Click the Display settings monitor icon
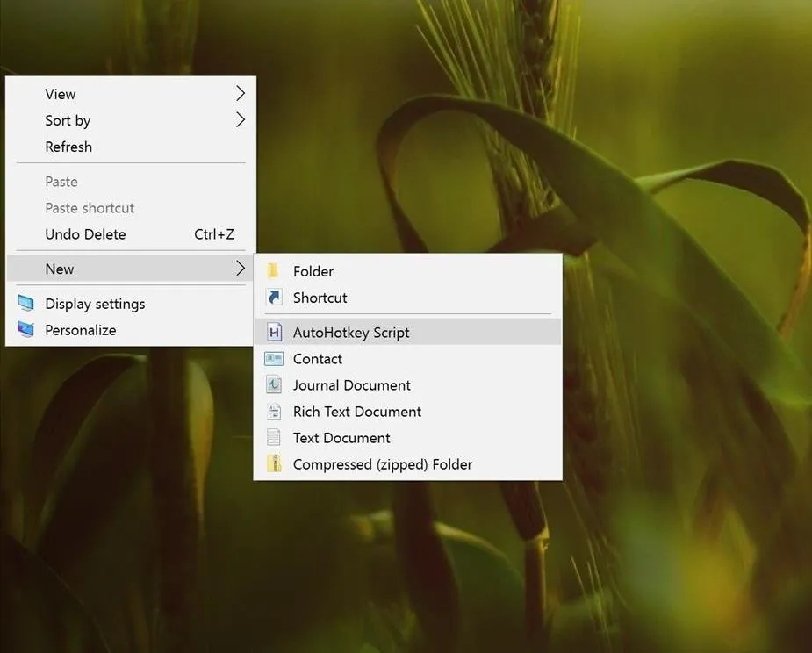Screen dimensions: 812x653 click(x=25, y=303)
